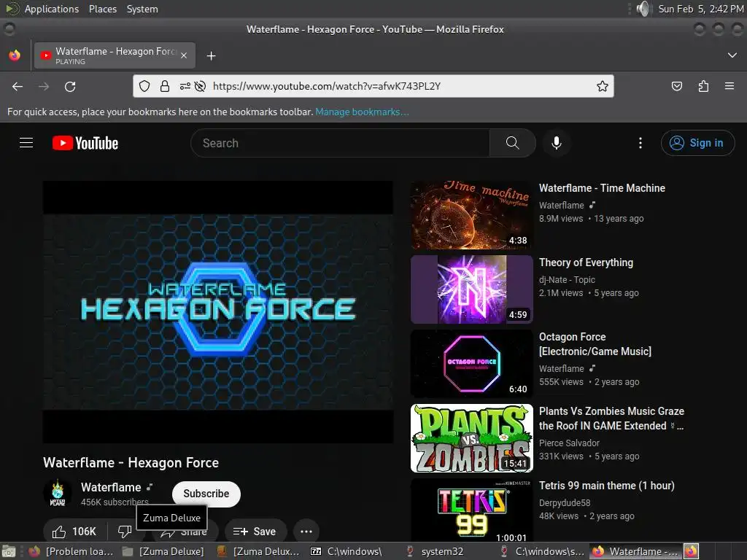
Task: Reload the YouTube page
Action: tap(70, 86)
